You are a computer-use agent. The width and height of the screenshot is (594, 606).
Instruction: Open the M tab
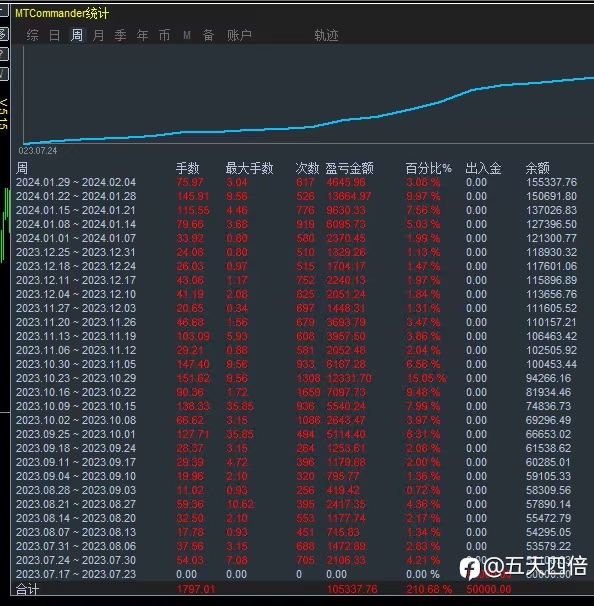(187, 36)
